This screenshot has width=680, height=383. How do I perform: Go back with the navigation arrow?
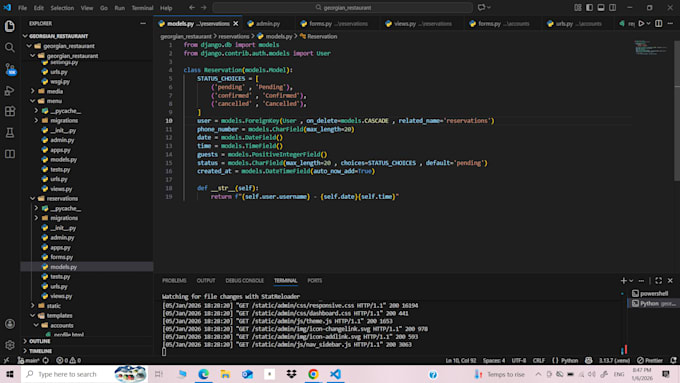[x=192, y=7]
